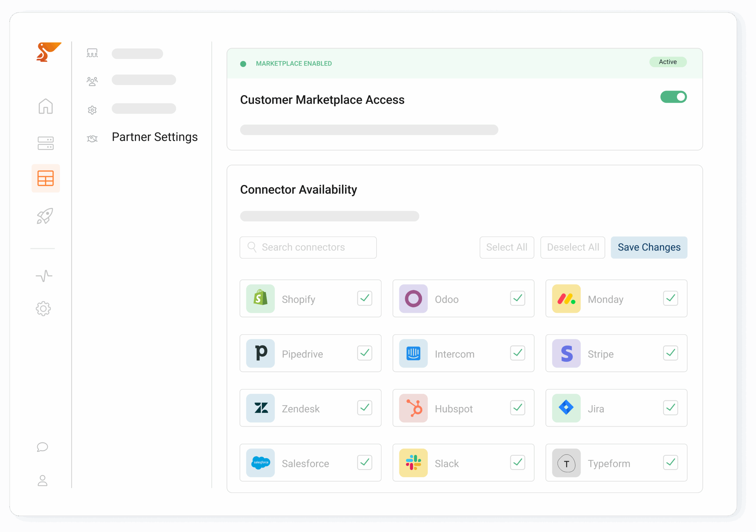756x532 pixels.
Task: Click the Salesforce connector name
Action: [x=305, y=463]
